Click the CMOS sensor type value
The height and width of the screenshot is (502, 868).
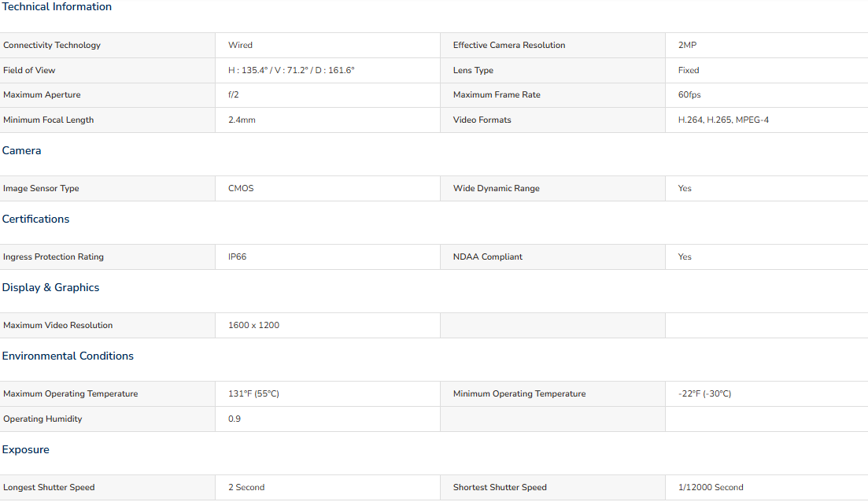pos(241,188)
